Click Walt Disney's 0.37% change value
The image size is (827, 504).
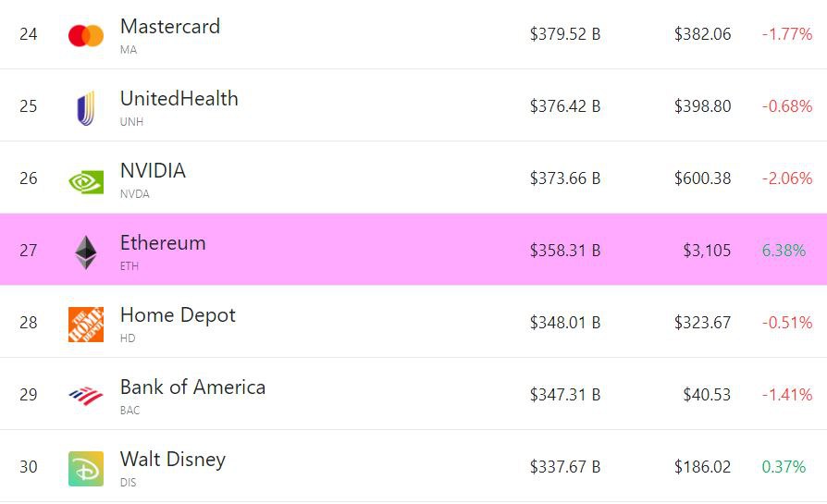pyautogui.click(x=784, y=467)
